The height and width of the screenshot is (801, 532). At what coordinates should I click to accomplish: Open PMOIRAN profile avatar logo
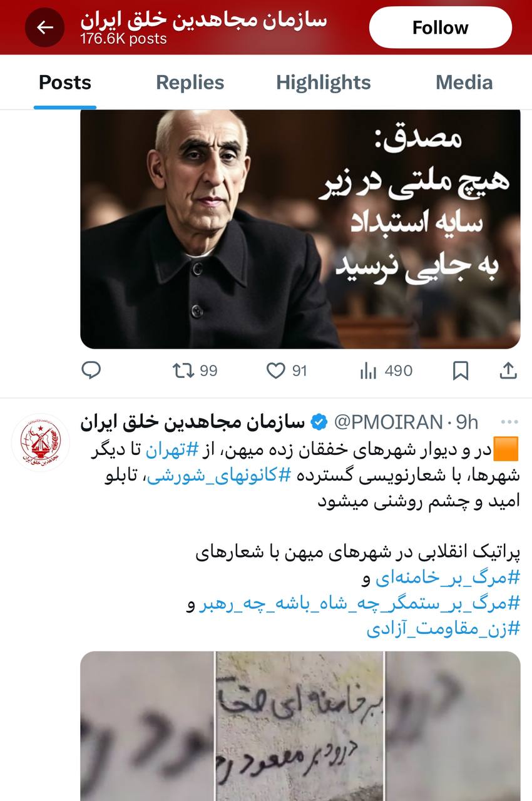point(41,442)
